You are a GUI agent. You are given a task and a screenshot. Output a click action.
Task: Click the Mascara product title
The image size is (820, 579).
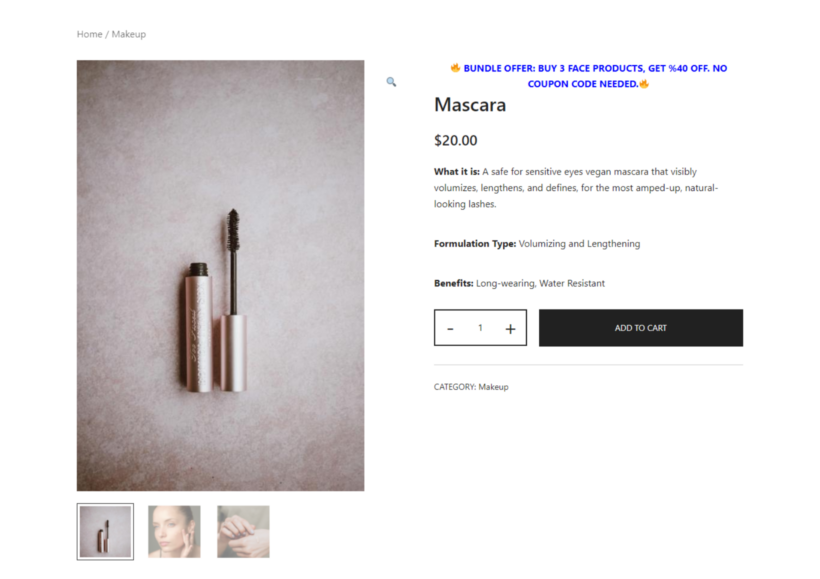pos(470,105)
